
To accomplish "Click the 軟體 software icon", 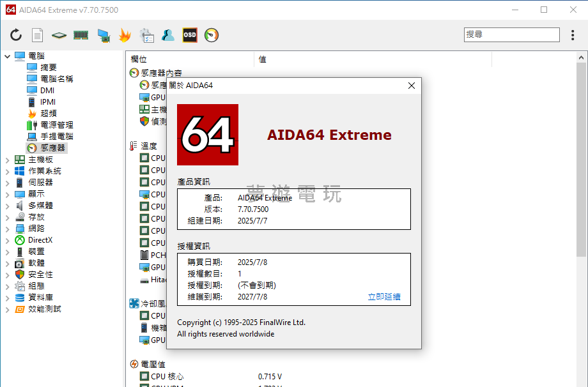I will [x=20, y=263].
